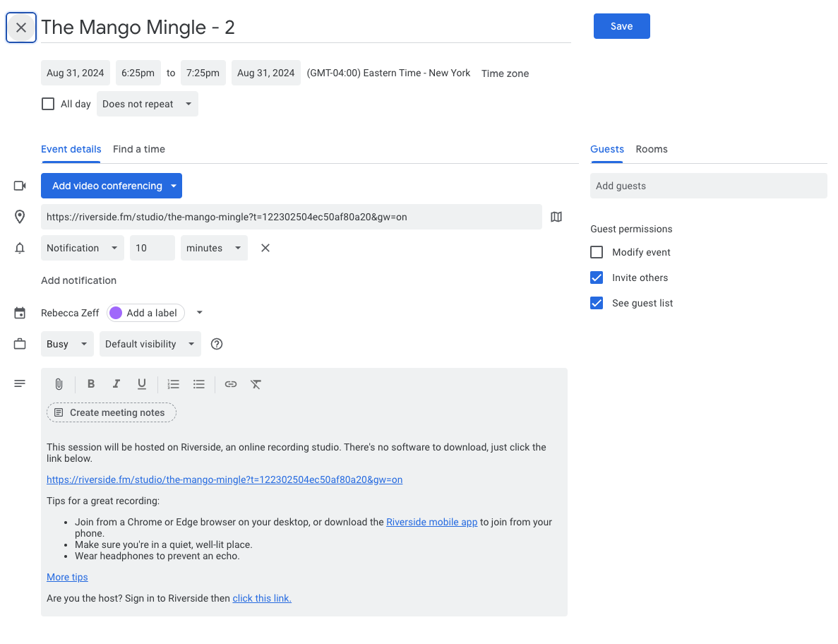Screen dimensions: 838x644
Task: Expand the Busy availability dropdown
Action: [x=66, y=344]
